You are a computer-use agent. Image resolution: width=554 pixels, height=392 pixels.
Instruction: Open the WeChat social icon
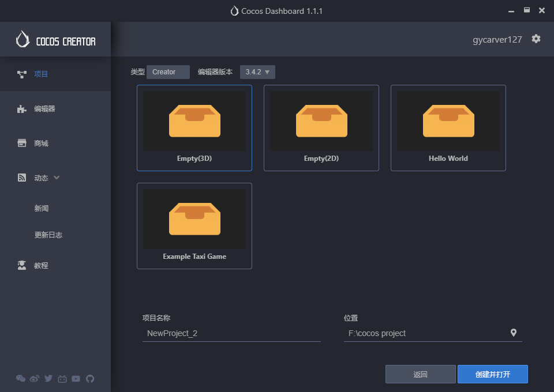click(x=21, y=379)
